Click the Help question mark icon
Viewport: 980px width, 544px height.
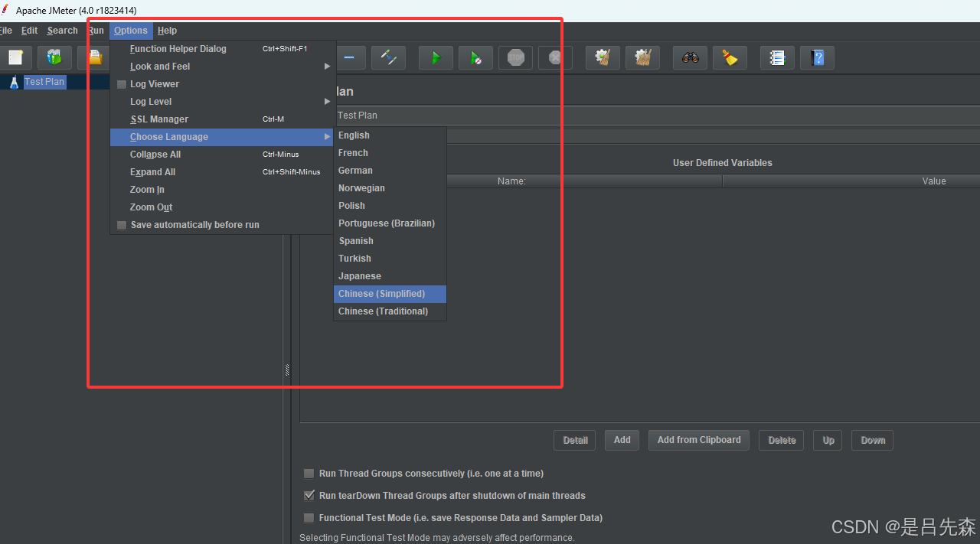pyautogui.click(x=818, y=57)
